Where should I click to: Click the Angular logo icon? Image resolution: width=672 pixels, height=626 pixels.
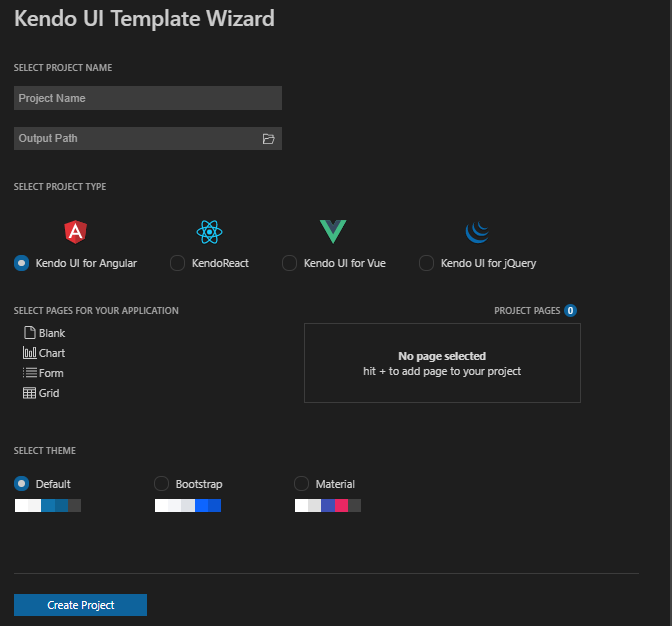pyautogui.click(x=75, y=232)
